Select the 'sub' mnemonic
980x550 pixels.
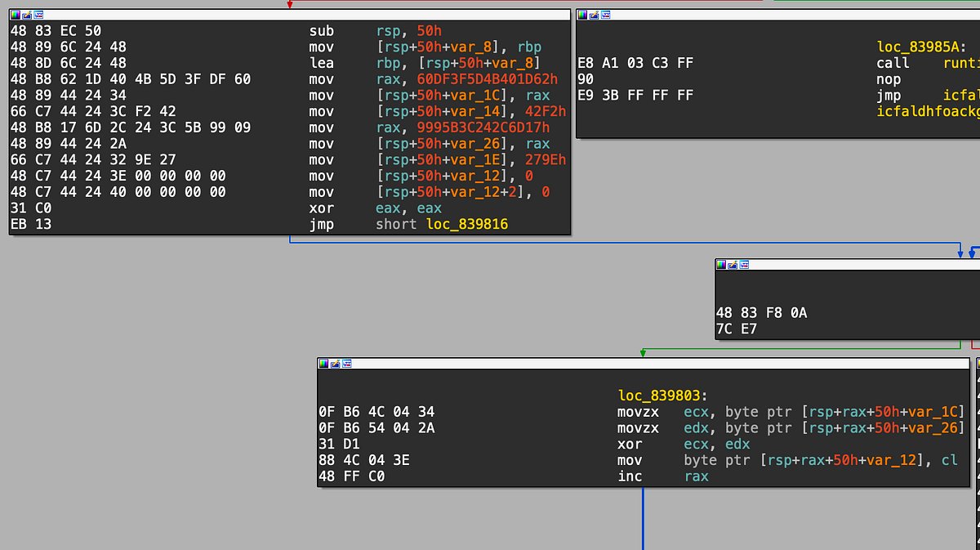[x=322, y=31]
